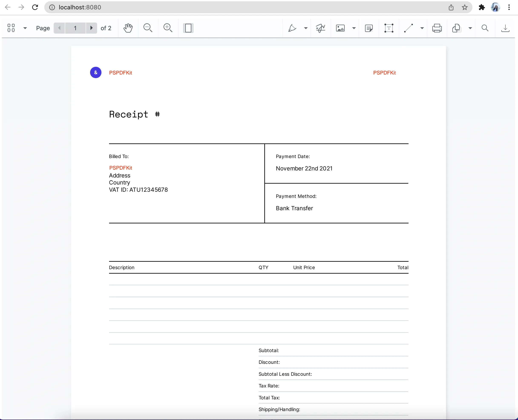Click the Zoom out magnifier icon
Image resolution: width=518 pixels, height=420 pixels.
(148, 28)
